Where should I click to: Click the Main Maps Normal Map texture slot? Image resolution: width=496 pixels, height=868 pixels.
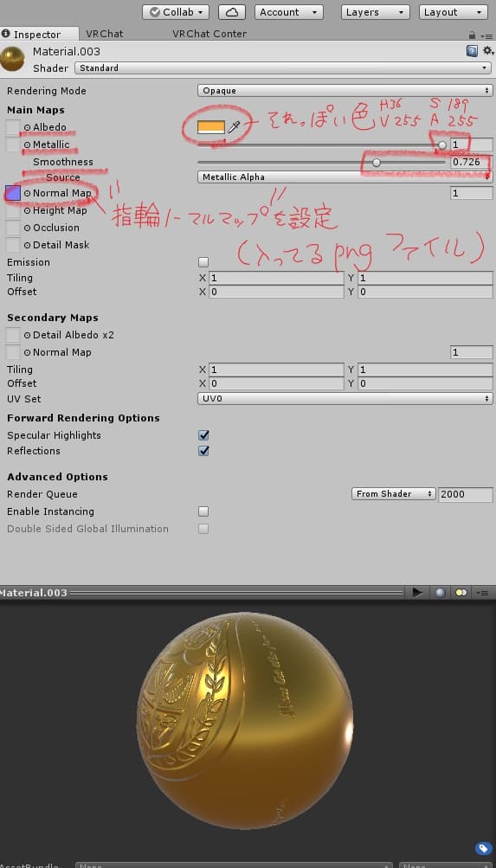click(x=13, y=193)
